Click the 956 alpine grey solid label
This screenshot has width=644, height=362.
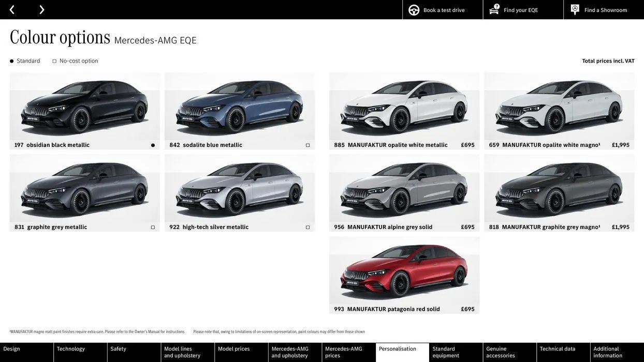[x=383, y=228]
